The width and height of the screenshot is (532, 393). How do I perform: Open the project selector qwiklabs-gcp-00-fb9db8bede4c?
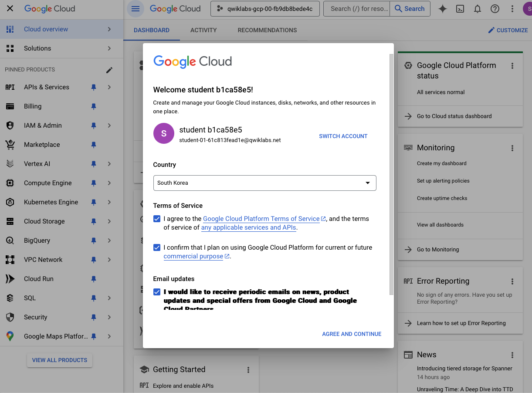[265, 9]
